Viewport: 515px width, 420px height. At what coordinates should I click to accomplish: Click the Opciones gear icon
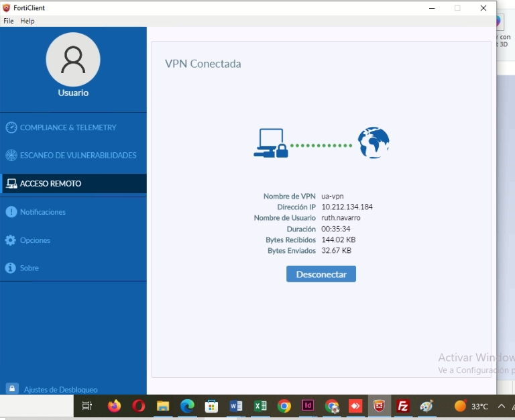11,240
